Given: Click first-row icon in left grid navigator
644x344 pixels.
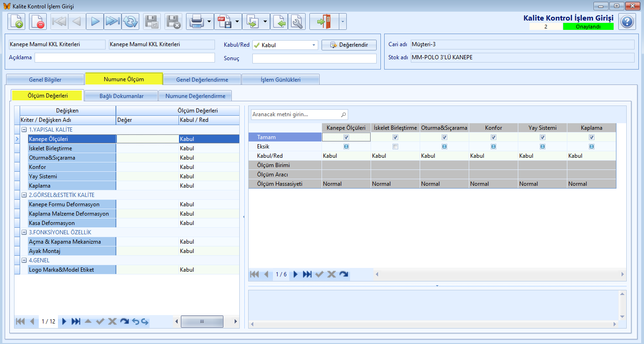Looking at the screenshot, I should tap(20, 322).
